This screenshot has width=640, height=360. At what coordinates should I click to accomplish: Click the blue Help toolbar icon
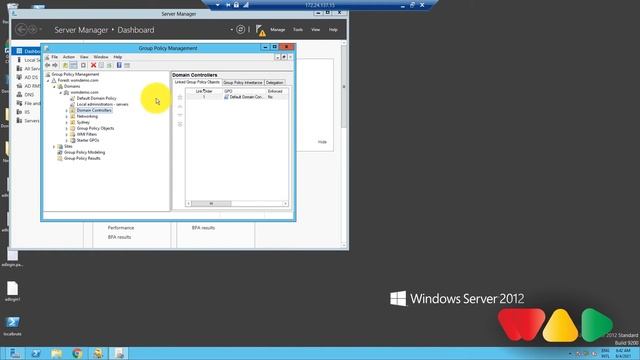point(119,65)
